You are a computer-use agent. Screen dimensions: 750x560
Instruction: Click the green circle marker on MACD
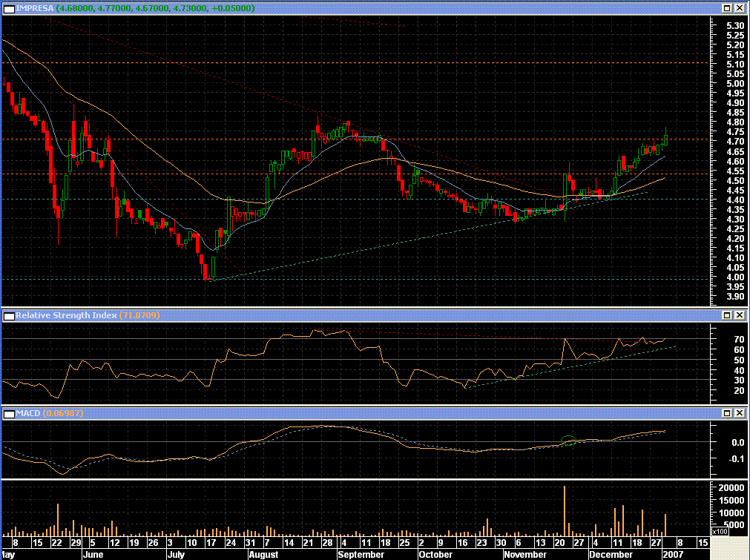click(x=569, y=440)
